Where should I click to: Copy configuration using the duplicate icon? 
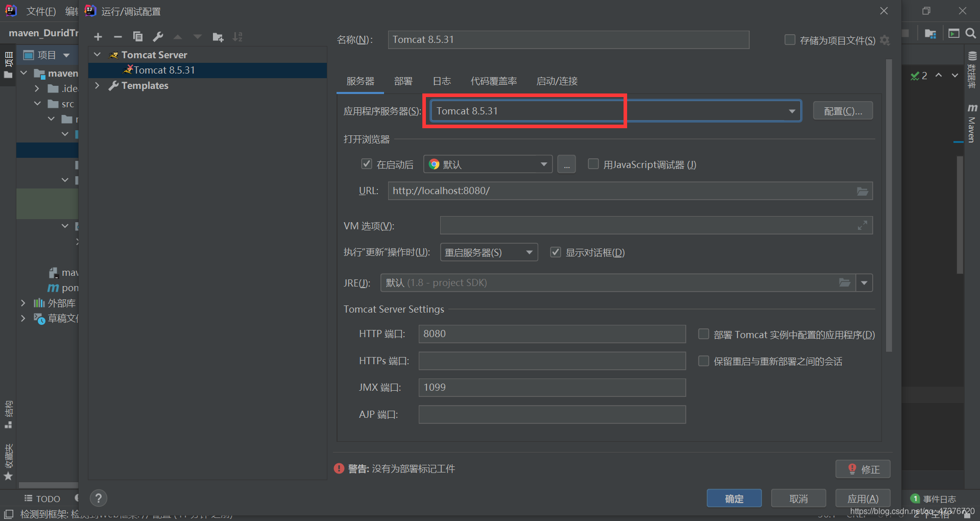pyautogui.click(x=138, y=37)
